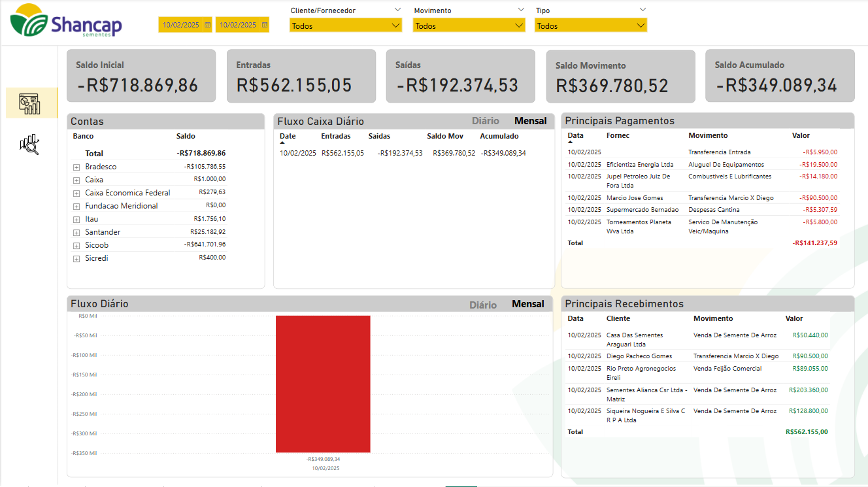Switch Fluxo Diário chart to Diário

(483, 305)
